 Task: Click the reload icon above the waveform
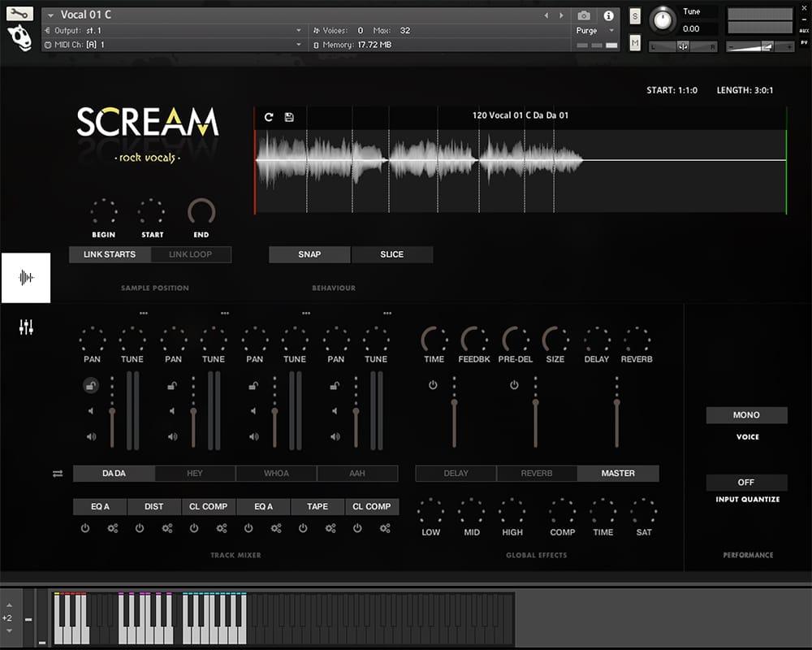[x=269, y=117]
